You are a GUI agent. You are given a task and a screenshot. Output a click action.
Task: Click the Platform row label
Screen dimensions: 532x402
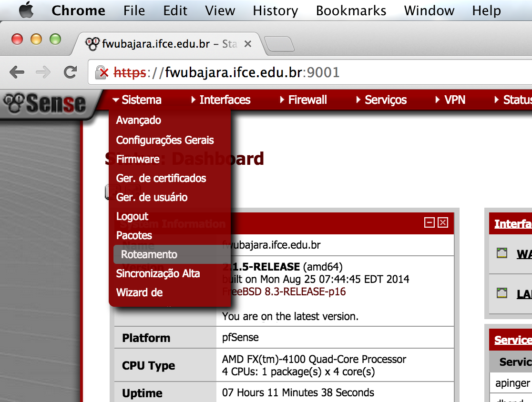[146, 338]
